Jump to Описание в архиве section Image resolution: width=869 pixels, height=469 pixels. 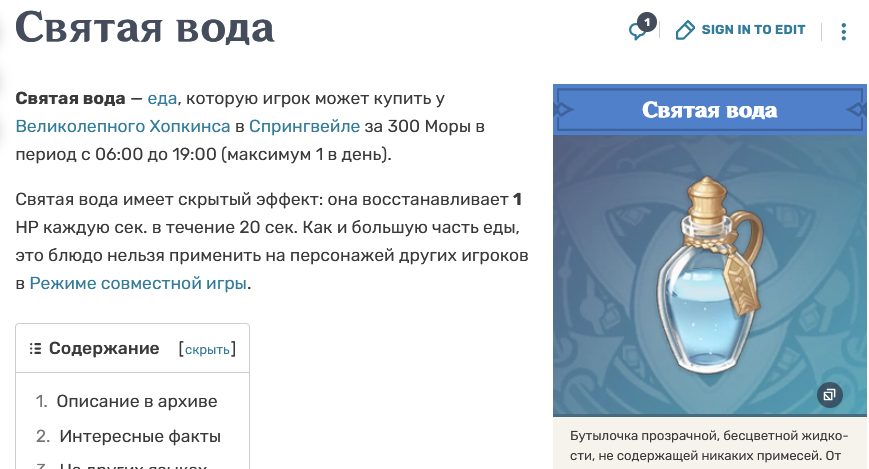(x=137, y=401)
